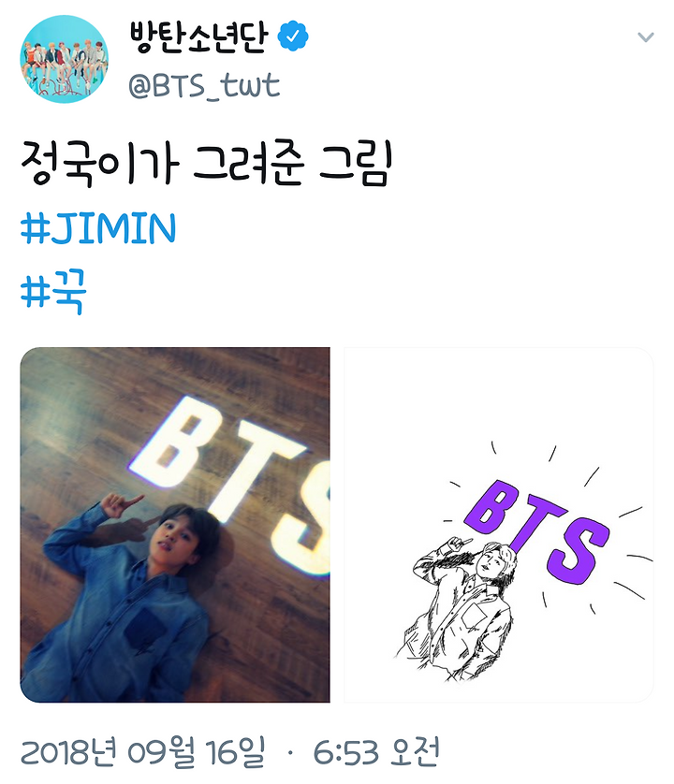Click the BTS profile avatar picture
The image size is (674, 784).
pos(64,59)
